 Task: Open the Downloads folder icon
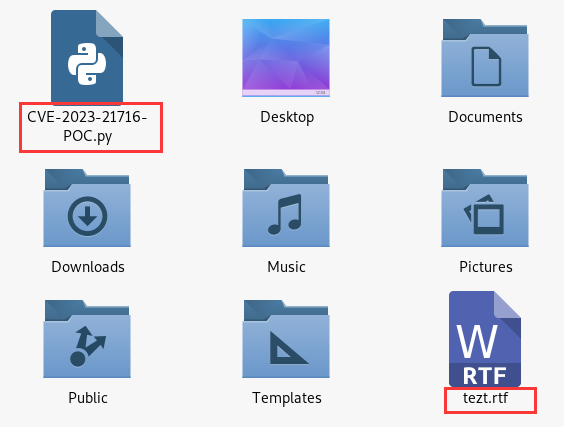coord(87,208)
